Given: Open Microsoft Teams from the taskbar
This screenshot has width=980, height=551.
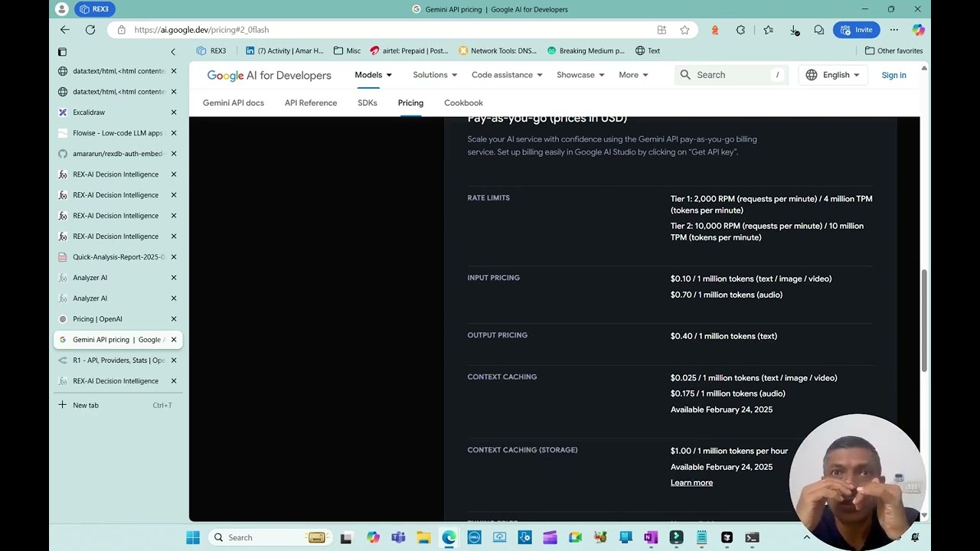Looking at the screenshot, I should point(398,537).
